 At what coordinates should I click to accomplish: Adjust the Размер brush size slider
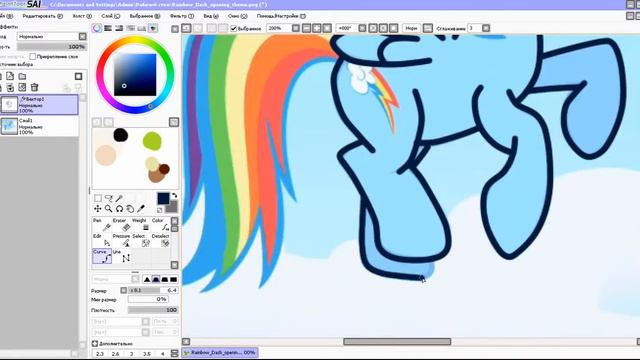click(x=153, y=290)
